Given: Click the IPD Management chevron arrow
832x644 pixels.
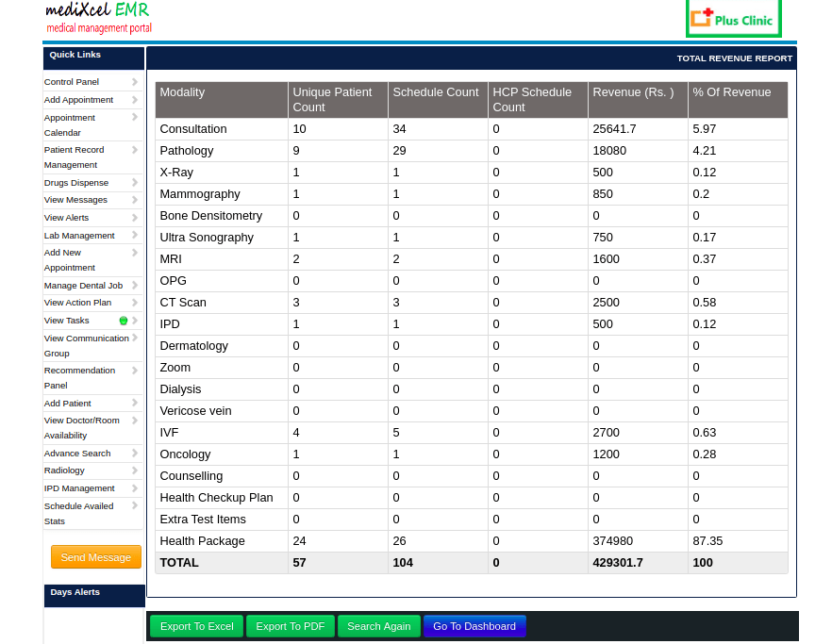Looking at the screenshot, I should tap(134, 488).
